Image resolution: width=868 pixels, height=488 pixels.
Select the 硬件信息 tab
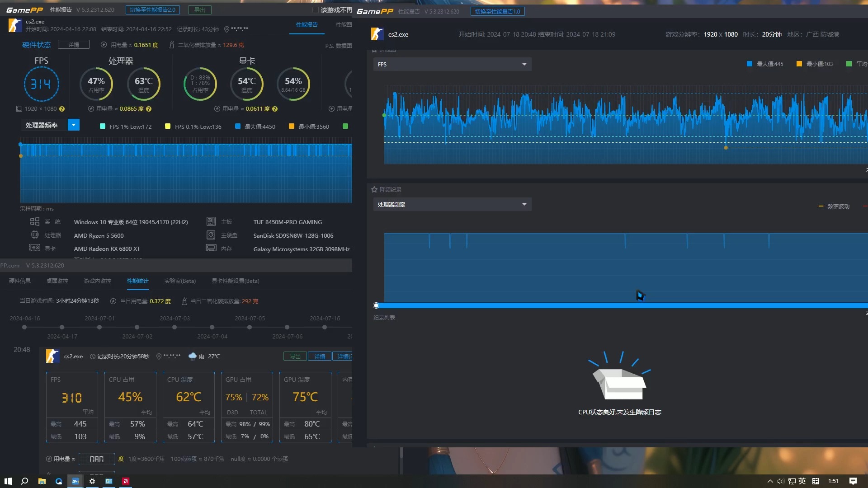point(20,281)
